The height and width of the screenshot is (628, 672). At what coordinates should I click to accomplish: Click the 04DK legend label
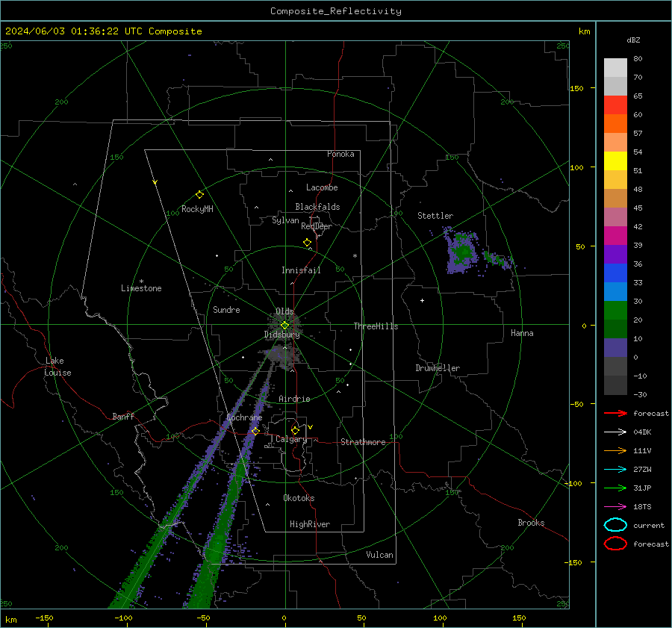pyautogui.click(x=642, y=432)
